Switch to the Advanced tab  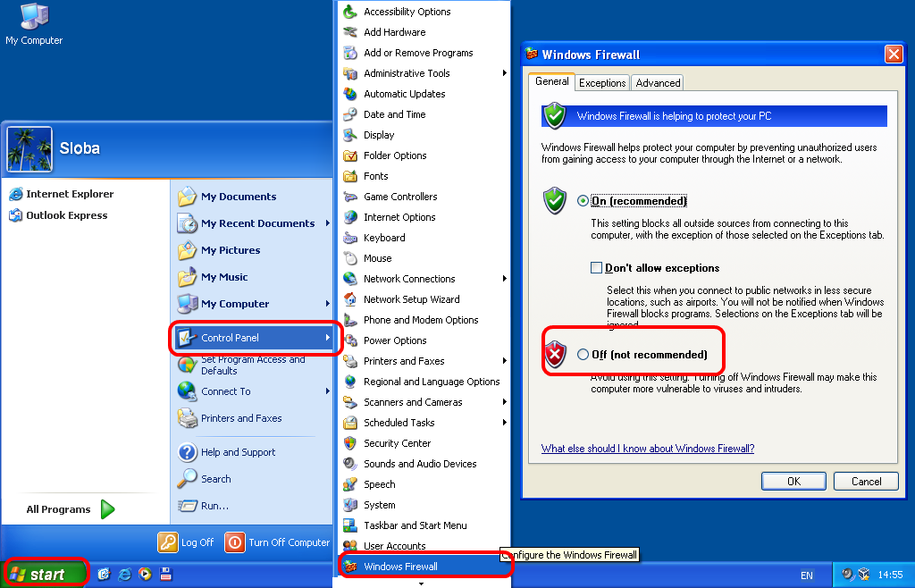point(658,83)
